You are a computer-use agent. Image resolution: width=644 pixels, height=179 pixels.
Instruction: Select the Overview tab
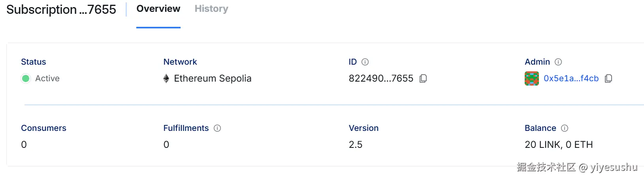pos(158,9)
